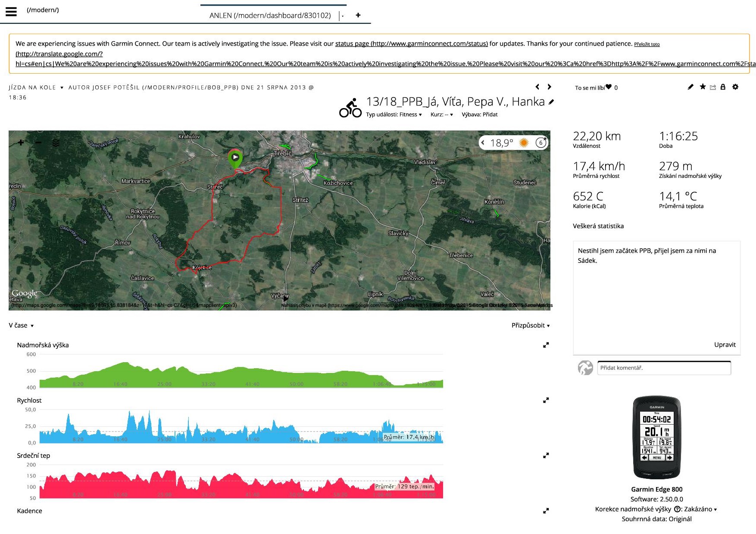756x534 pixels.
Task: Open the Garmin Connect status page link
Action: [x=411, y=43]
